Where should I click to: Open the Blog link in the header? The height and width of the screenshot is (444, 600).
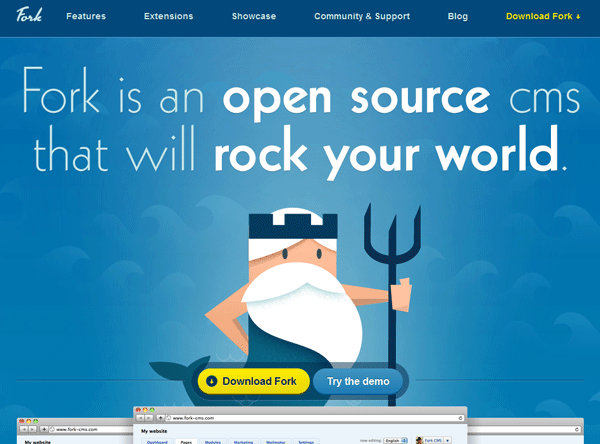pos(458,17)
